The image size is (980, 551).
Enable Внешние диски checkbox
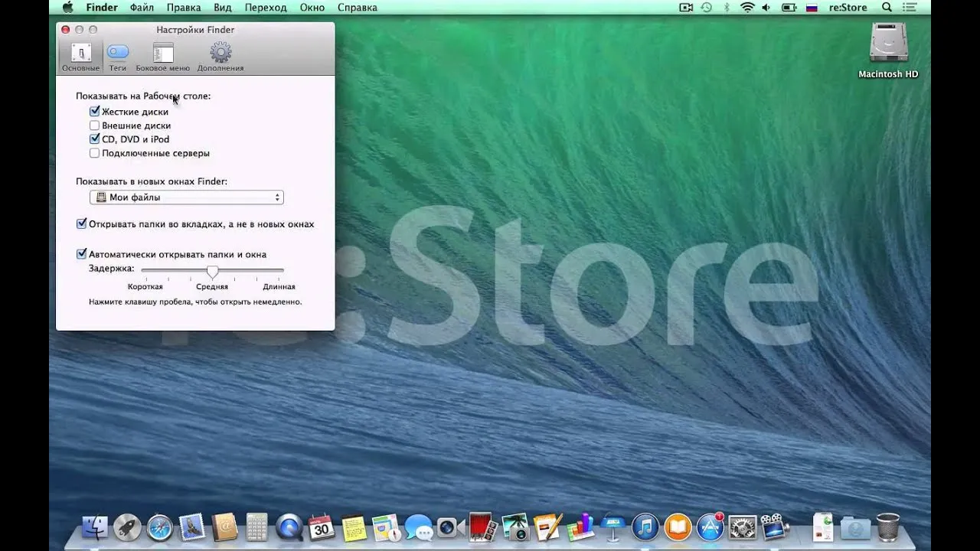point(95,126)
